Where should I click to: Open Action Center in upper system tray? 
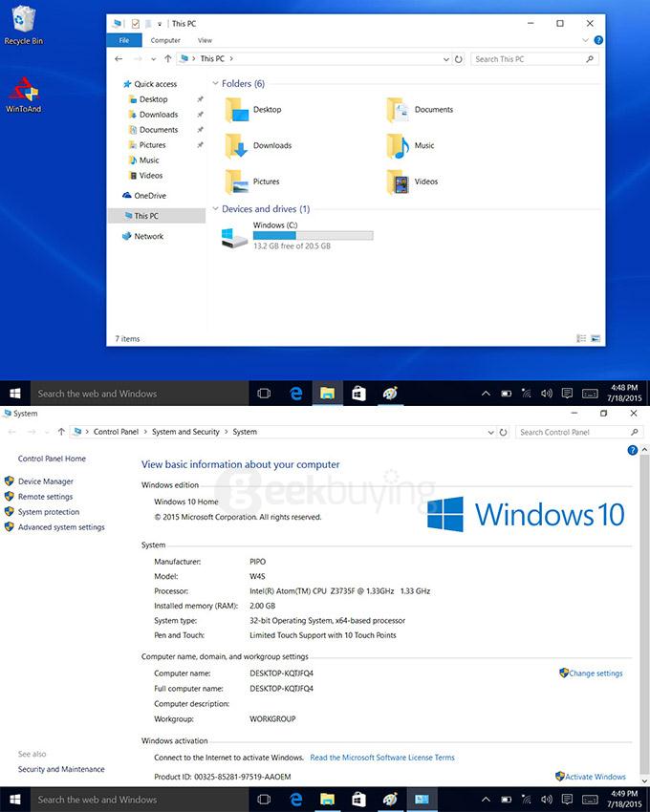[x=567, y=394]
